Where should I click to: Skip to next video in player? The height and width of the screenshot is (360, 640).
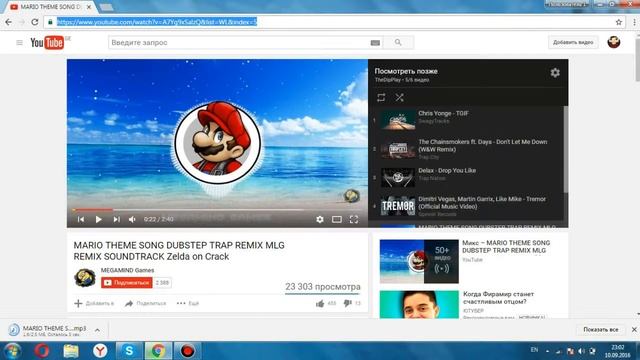pyautogui.click(x=116, y=219)
